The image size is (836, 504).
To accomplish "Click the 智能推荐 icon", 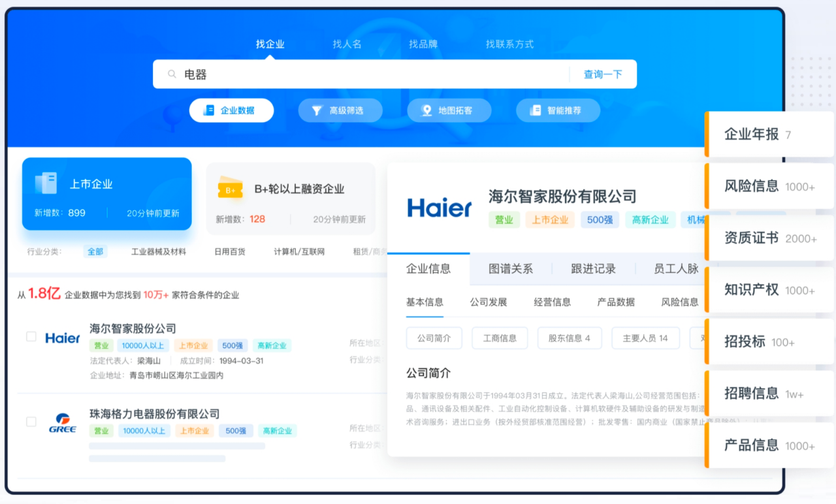I will pyautogui.click(x=536, y=110).
